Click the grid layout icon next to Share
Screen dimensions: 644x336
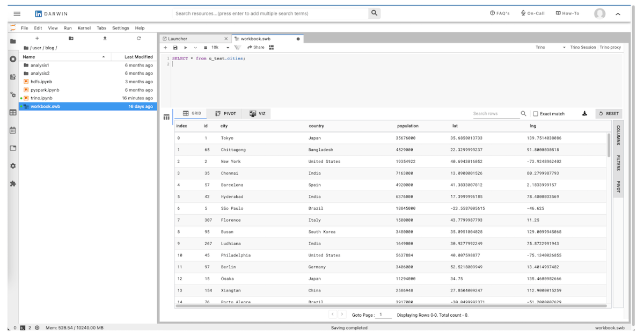tap(272, 47)
